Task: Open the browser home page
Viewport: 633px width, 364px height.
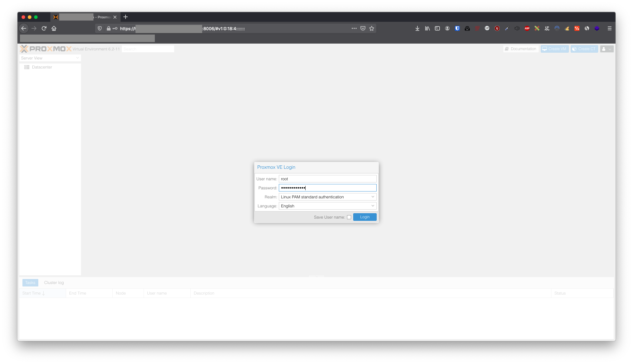Action: 54,28
